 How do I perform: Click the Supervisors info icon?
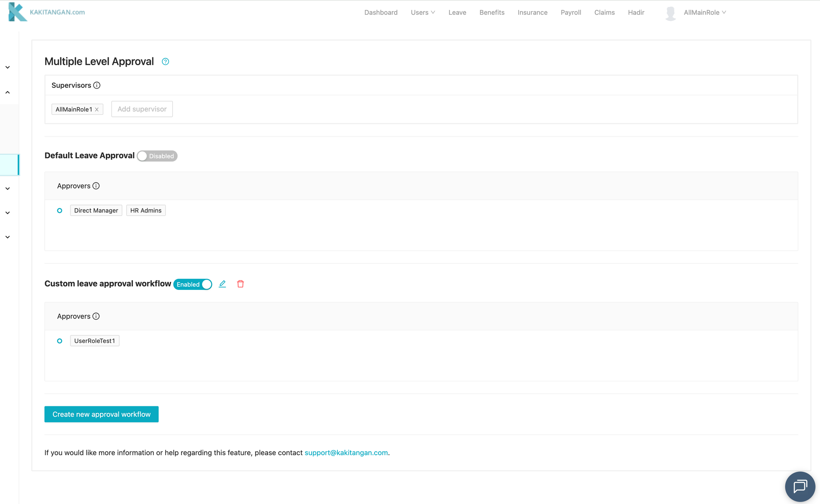pos(97,85)
